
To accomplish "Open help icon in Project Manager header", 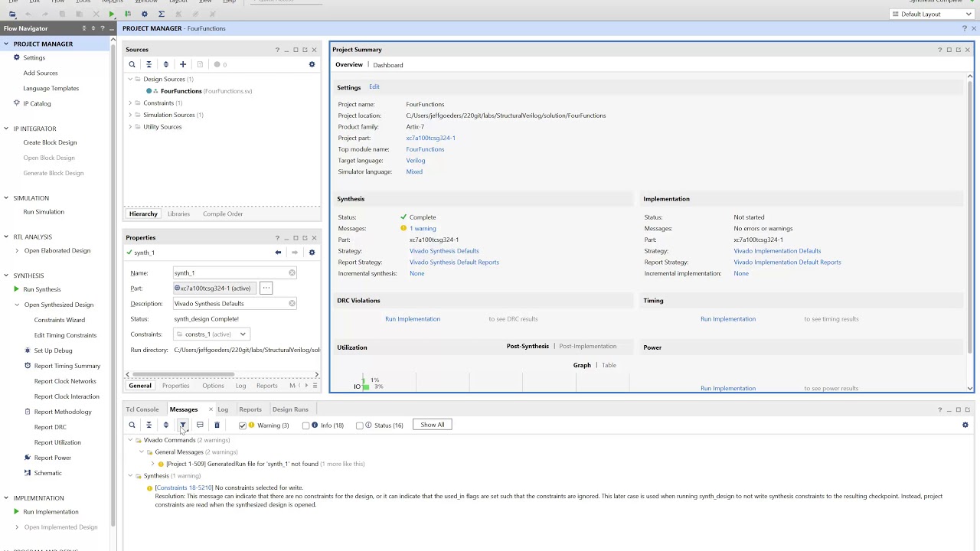I will [x=964, y=28].
